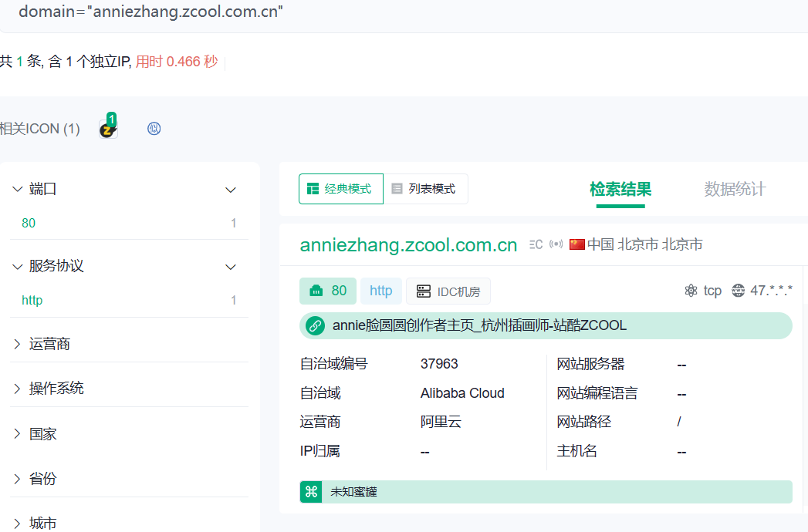The width and height of the screenshot is (808, 532).
Task: Switch to 经典模式 view
Action: (340, 189)
